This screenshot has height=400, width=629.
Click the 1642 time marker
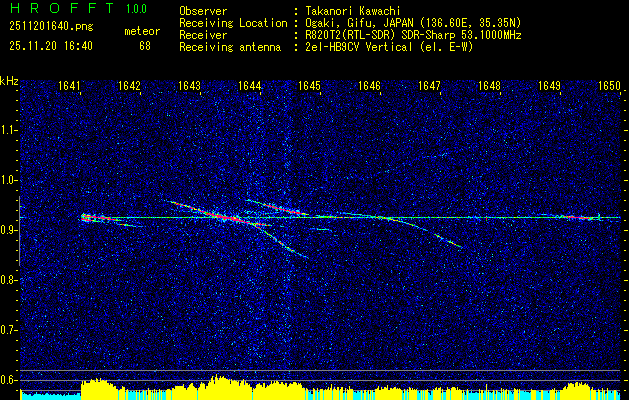(130, 85)
